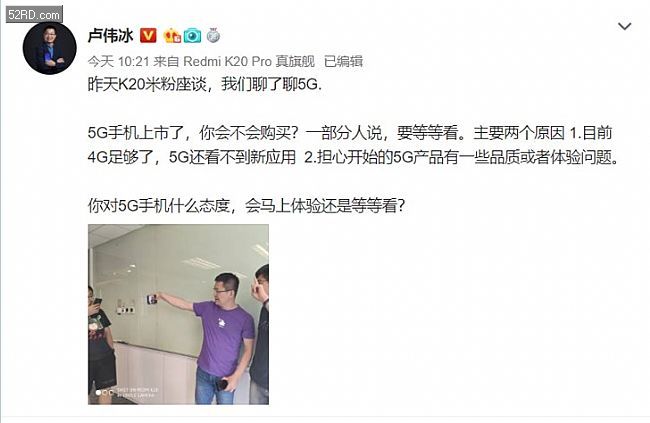Open the Redmi K20 Pro 真旗舰 source link
The width and height of the screenshot is (650, 423).
coord(249,61)
